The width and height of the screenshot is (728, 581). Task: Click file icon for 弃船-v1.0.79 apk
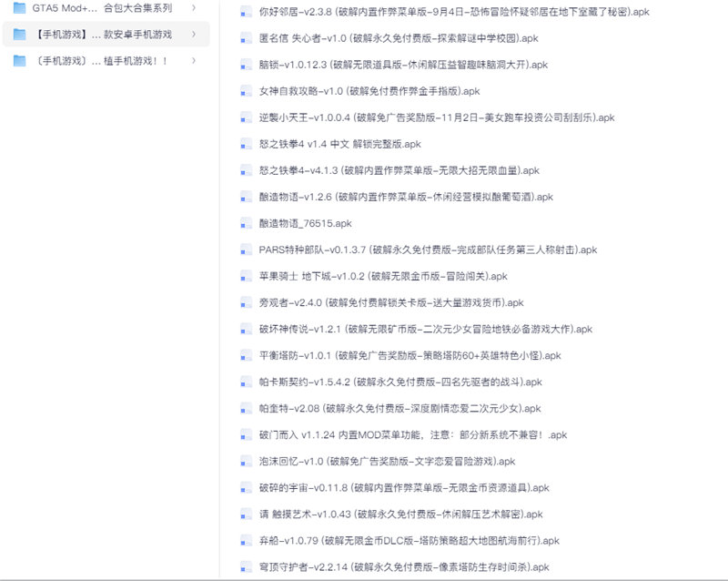246,542
